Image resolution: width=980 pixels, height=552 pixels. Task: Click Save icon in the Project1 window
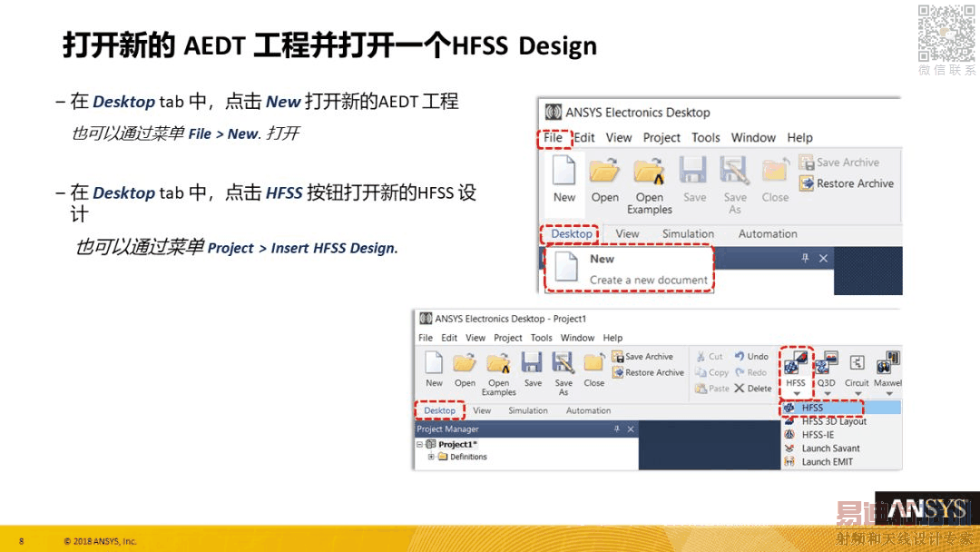(532, 362)
